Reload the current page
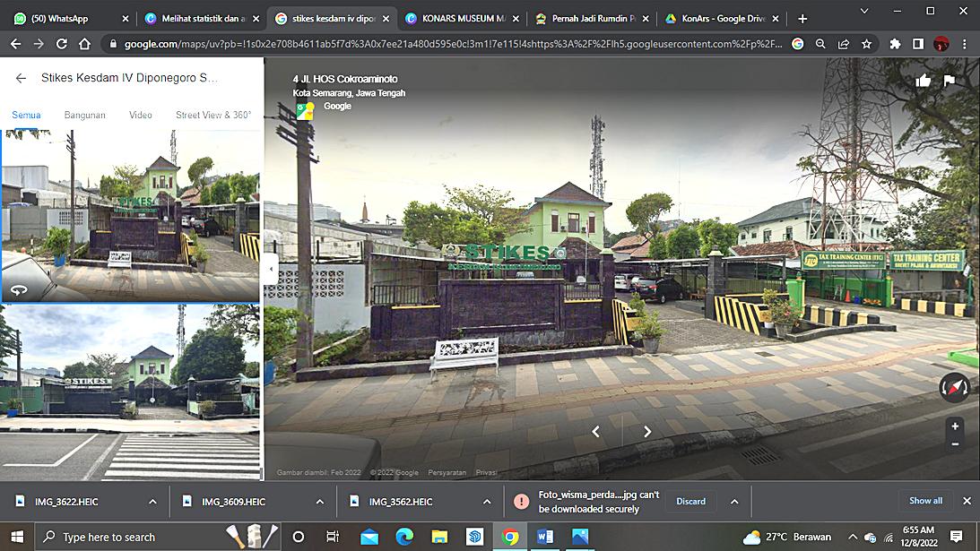 click(x=61, y=44)
